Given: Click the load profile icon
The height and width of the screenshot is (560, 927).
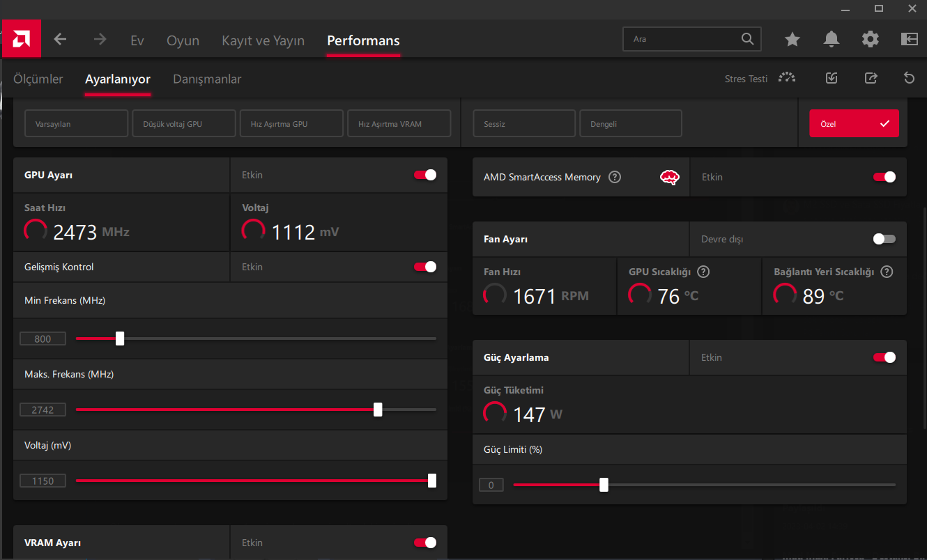Looking at the screenshot, I should click(832, 78).
